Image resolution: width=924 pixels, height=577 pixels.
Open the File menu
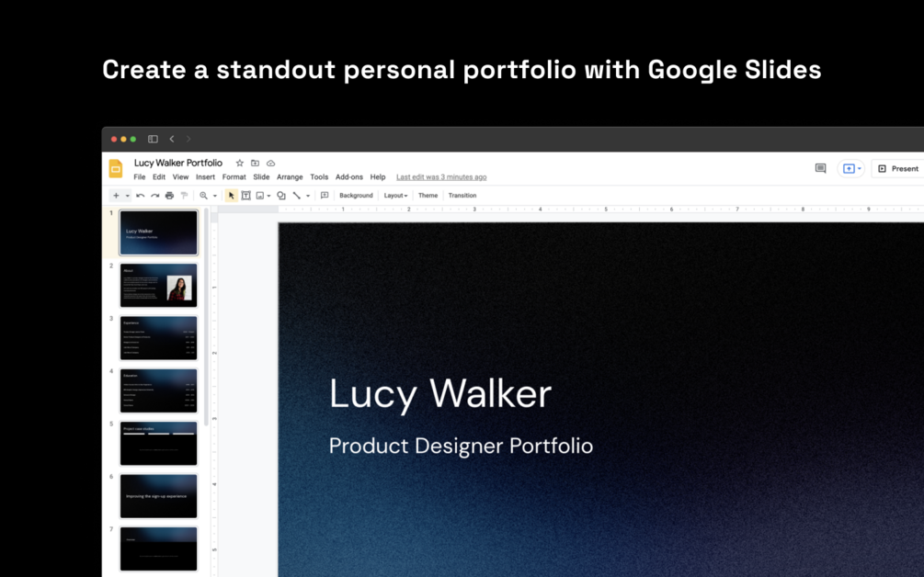click(140, 177)
